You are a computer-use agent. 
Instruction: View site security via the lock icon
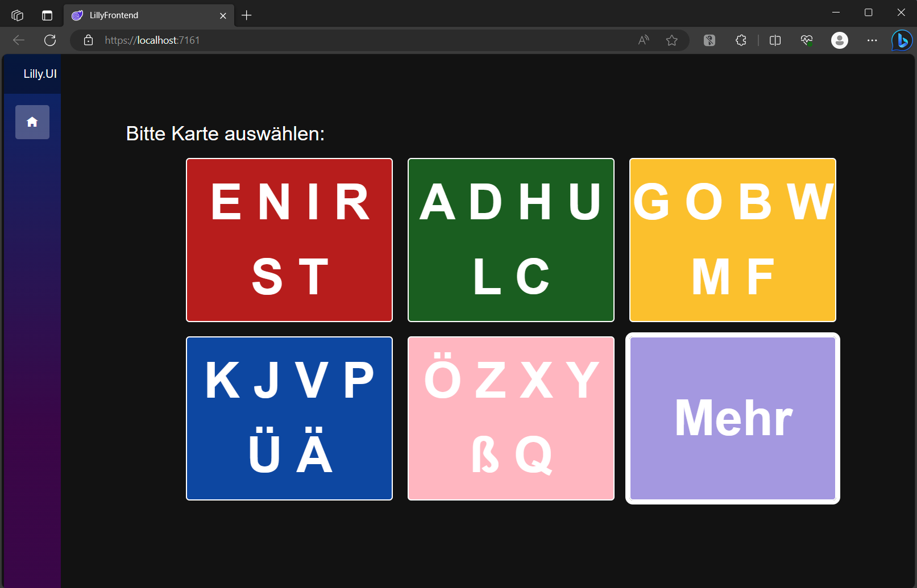pyautogui.click(x=88, y=40)
